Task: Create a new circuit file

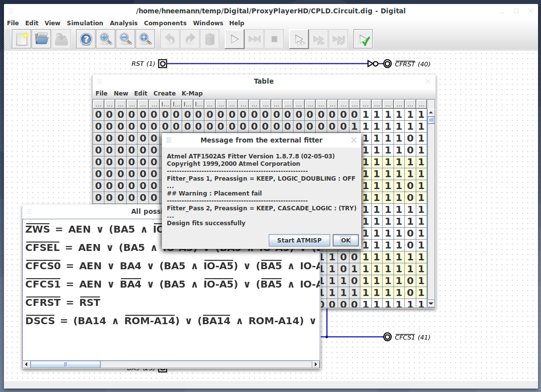Action: [21, 39]
